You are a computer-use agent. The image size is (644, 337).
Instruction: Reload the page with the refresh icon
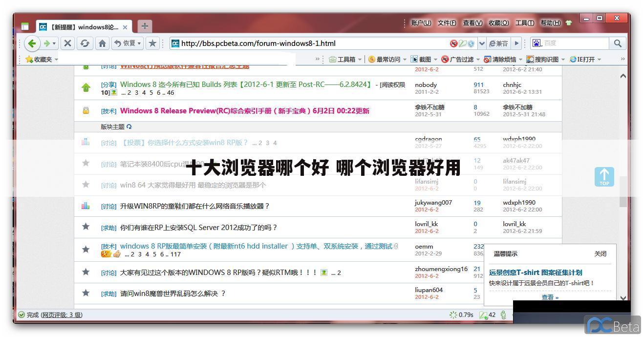pos(85,43)
